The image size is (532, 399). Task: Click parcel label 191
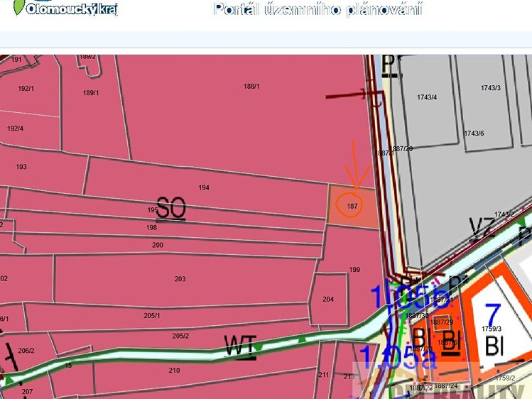pyautogui.click(x=16, y=60)
